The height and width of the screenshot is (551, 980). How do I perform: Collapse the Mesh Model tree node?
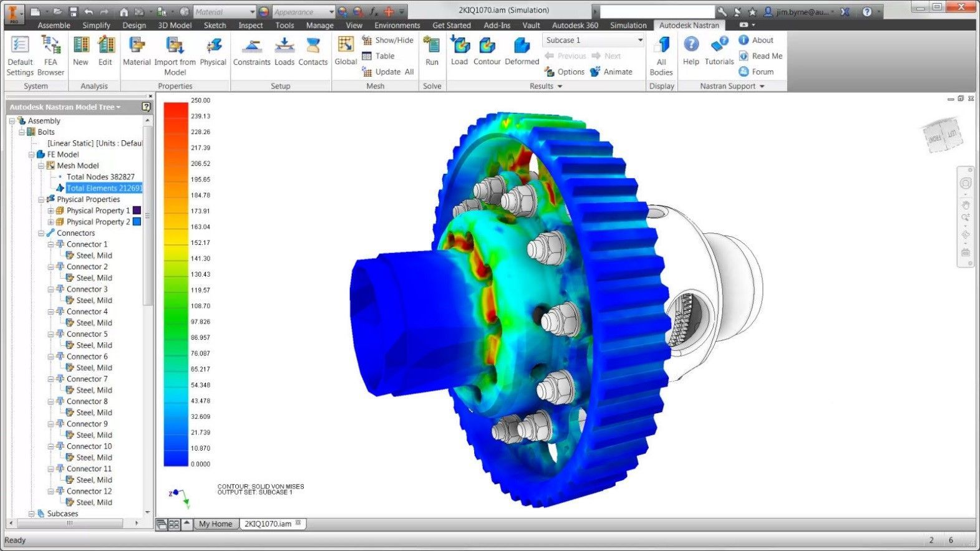coord(41,166)
